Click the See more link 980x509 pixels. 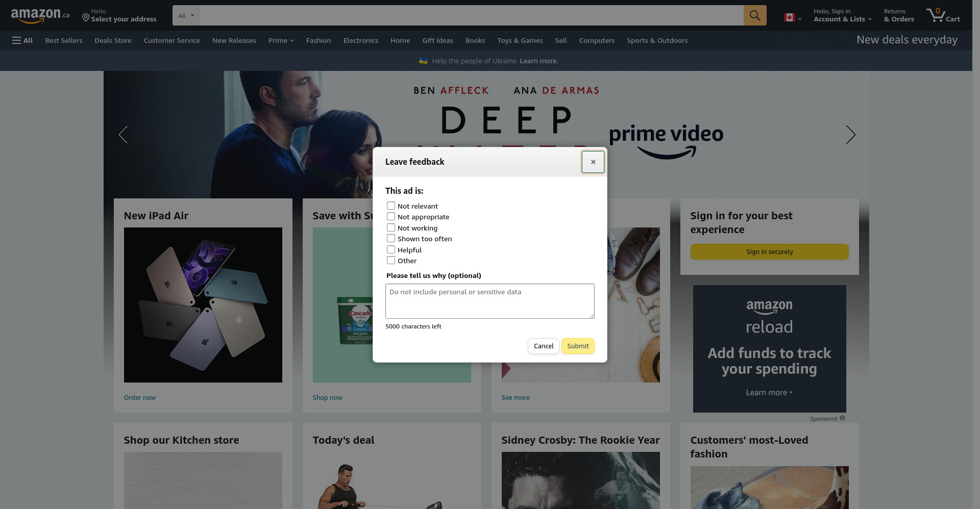[x=515, y=397]
